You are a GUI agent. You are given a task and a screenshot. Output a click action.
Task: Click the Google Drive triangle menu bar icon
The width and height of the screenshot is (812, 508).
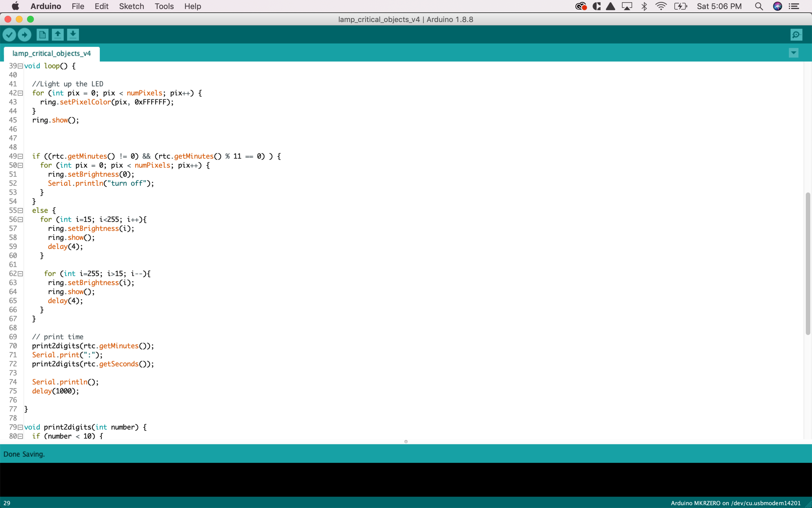(x=611, y=7)
